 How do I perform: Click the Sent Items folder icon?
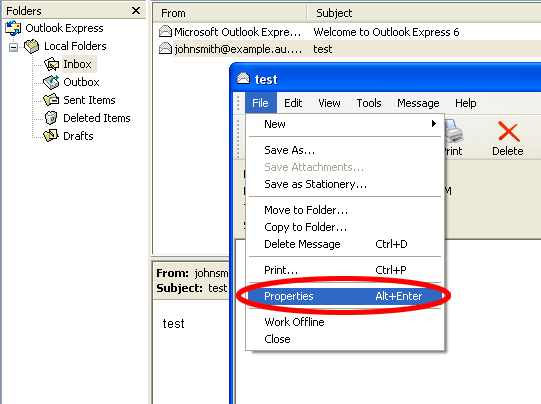[51, 100]
